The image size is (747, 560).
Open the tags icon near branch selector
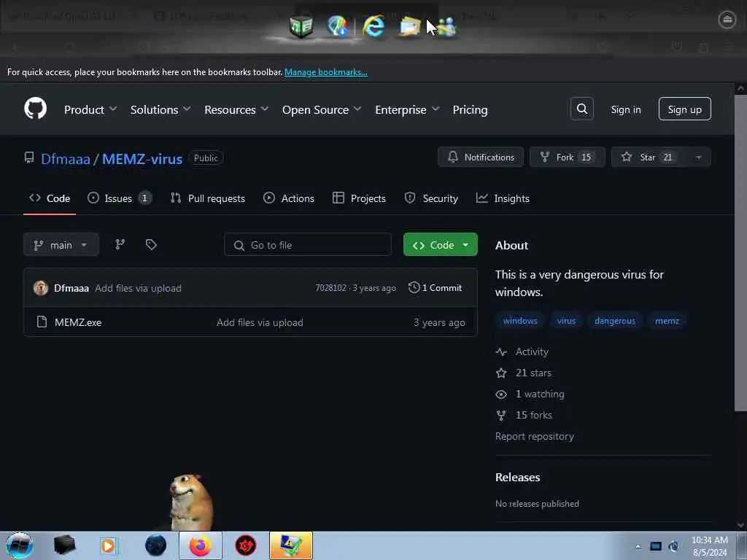(x=151, y=244)
